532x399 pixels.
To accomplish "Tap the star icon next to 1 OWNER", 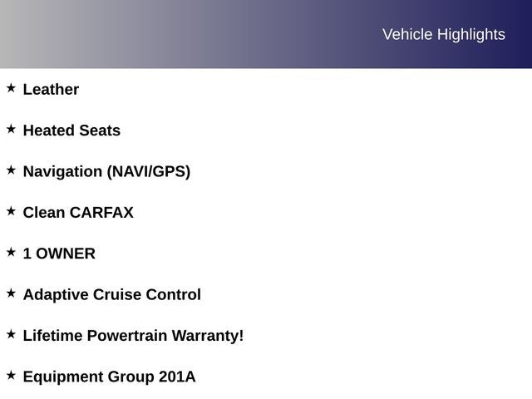I will 11,252.
